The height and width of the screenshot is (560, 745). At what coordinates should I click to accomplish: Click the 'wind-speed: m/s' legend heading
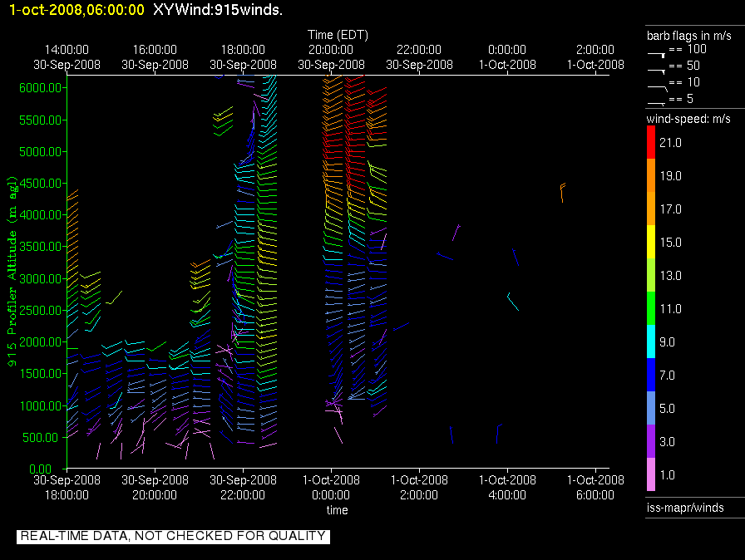[x=688, y=119]
